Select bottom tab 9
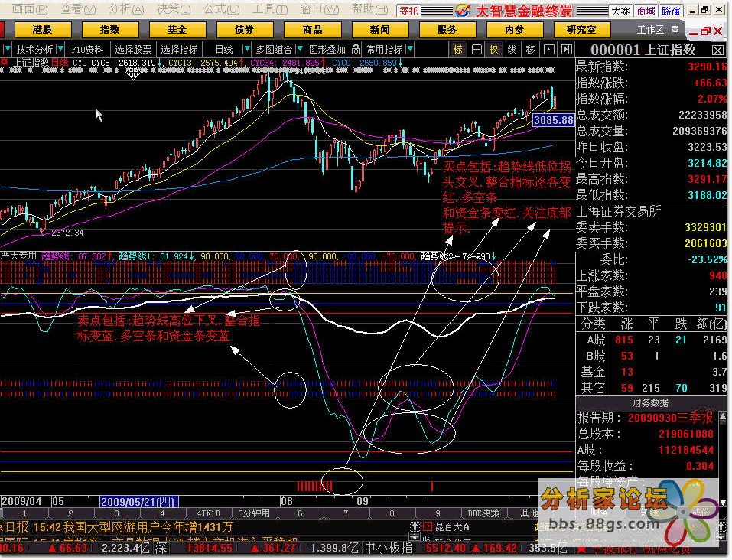The width and height of the screenshot is (732, 560). [x=438, y=513]
